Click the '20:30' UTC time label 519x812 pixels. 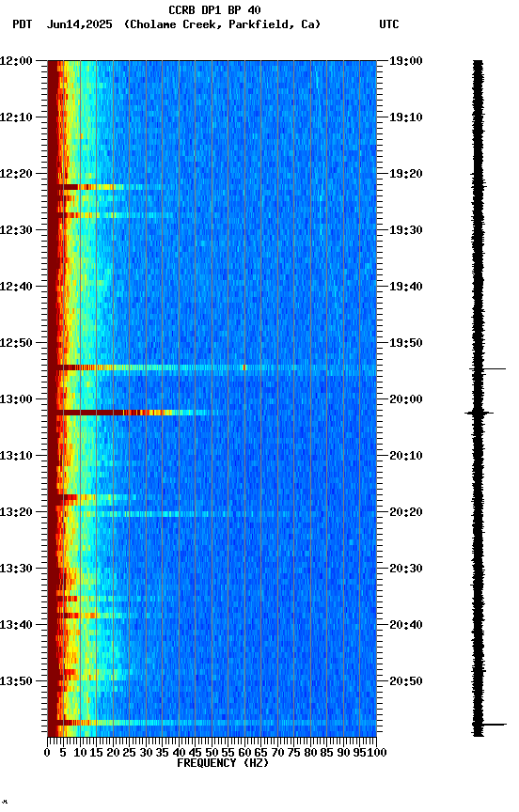[406, 569]
